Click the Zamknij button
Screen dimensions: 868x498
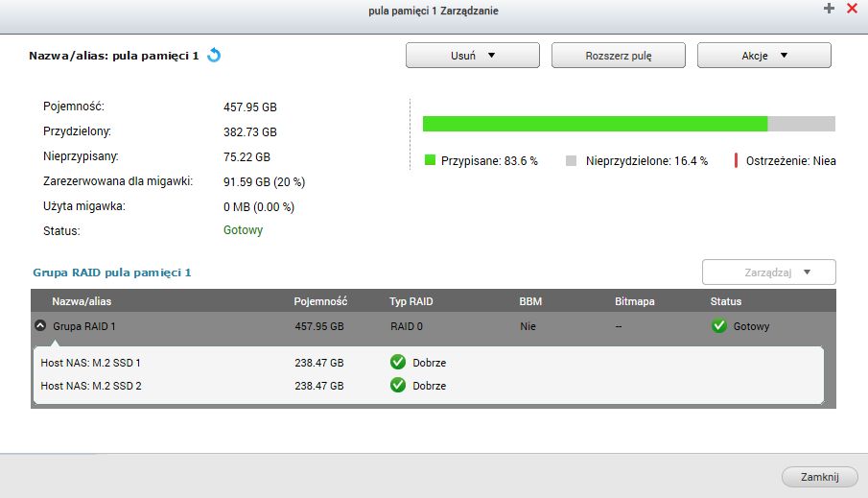[820, 477]
